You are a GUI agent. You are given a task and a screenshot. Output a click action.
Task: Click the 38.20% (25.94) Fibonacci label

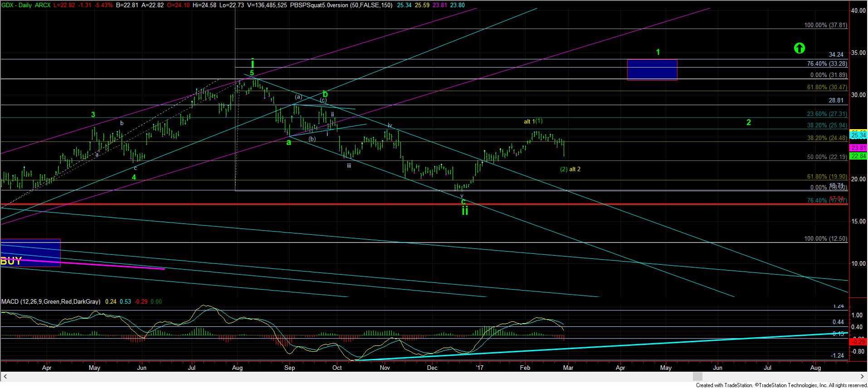pyautogui.click(x=827, y=126)
